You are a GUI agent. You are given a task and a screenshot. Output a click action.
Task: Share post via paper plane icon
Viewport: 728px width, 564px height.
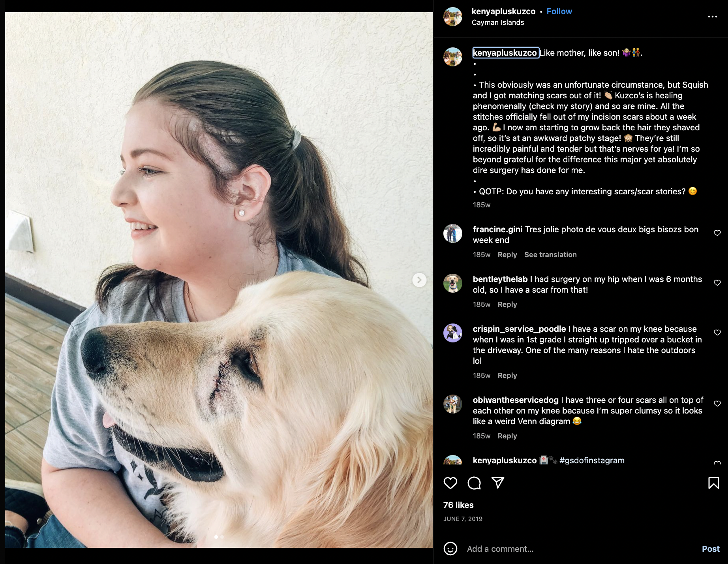coord(497,483)
